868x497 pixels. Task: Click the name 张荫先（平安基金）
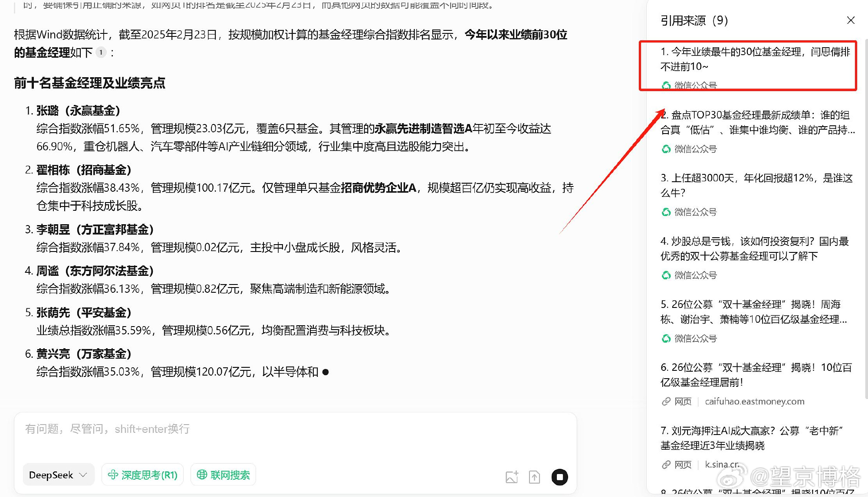[x=84, y=313]
